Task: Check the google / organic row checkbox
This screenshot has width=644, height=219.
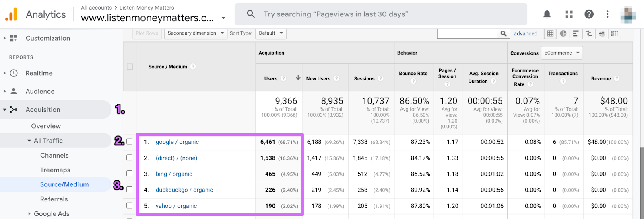Action: tap(130, 141)
